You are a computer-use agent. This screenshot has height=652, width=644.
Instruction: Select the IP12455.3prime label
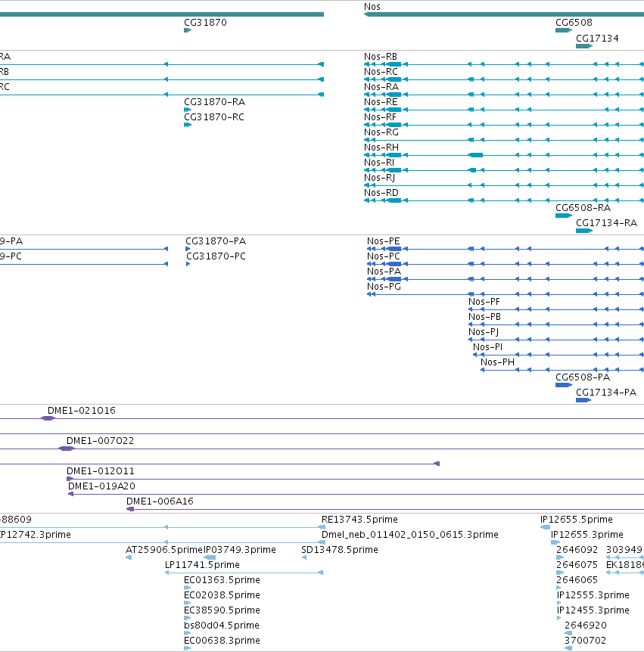[593, 610]
